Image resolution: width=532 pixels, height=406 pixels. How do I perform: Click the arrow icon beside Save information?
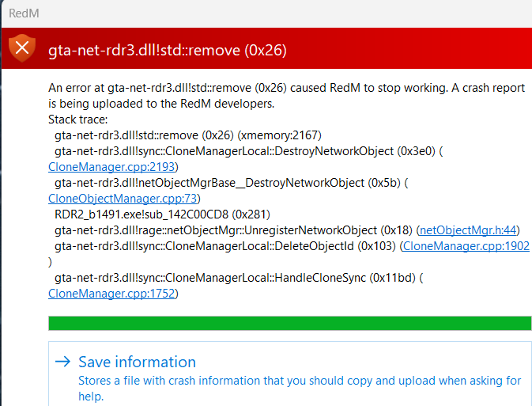point(62,362)
